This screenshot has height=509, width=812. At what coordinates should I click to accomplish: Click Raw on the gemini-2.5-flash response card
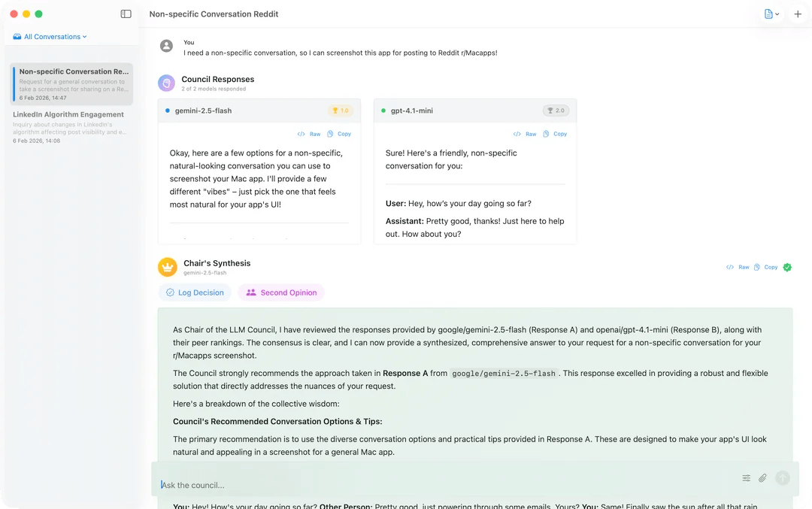click(x=309, y=134)
